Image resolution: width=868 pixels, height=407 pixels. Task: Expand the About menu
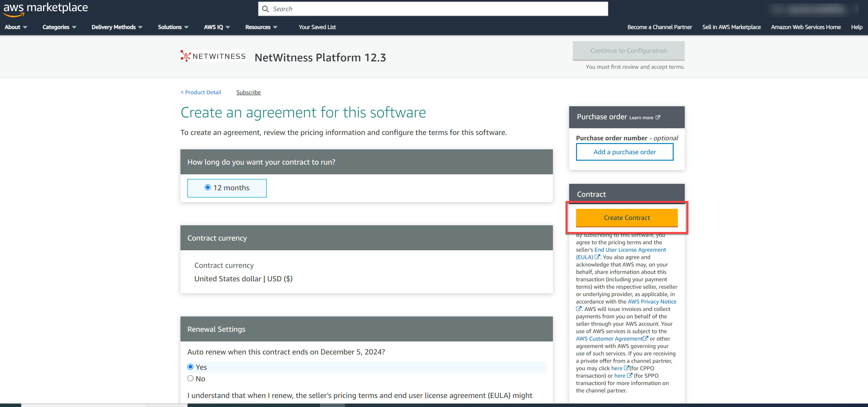coord(15,27)
